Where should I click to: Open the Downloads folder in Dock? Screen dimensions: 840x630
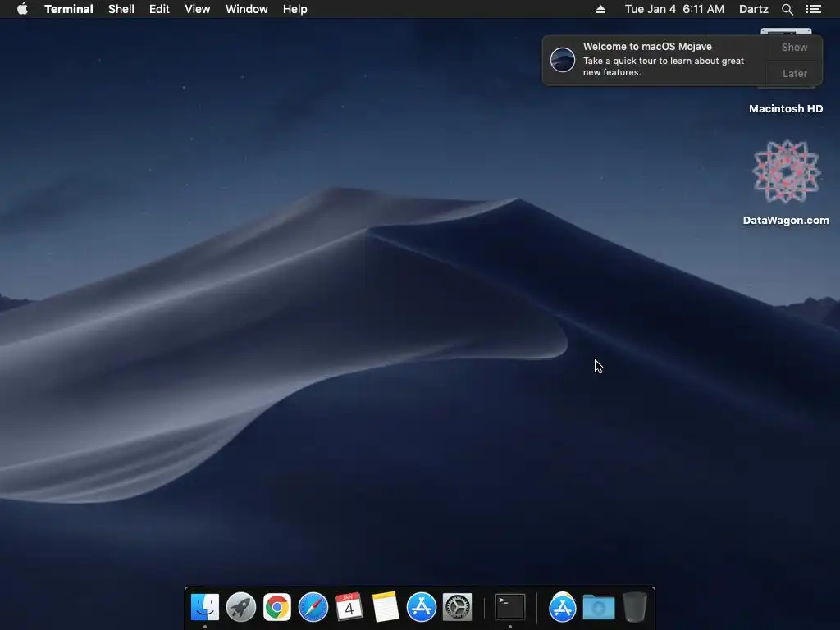pyautogui.click(x=598, y=608)
